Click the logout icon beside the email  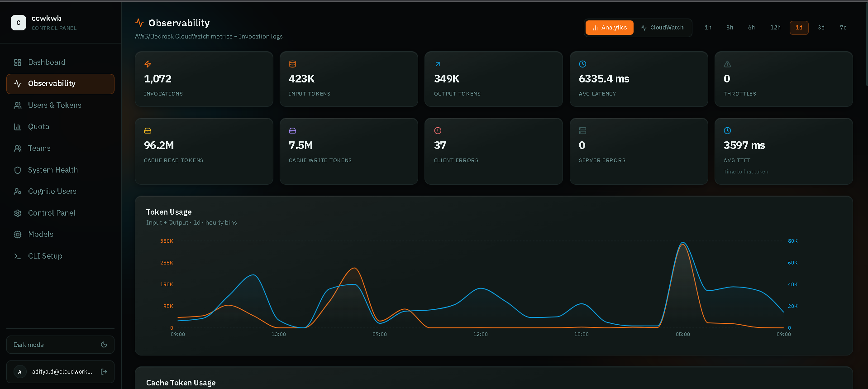(104, 372)
